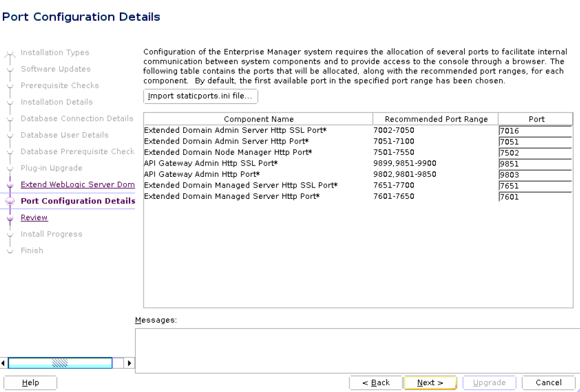This screenshot has width=580, height=392.
Task: Open the Review step link
Action: tap(34, 217)
